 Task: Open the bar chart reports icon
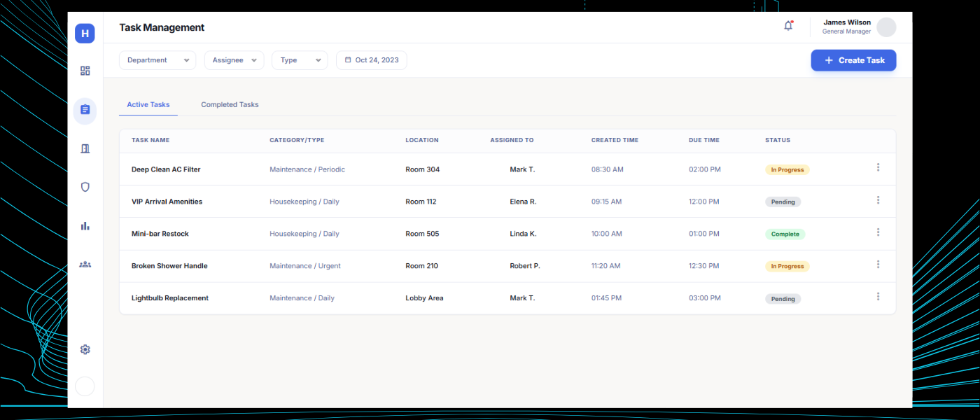tap(85, 225)
